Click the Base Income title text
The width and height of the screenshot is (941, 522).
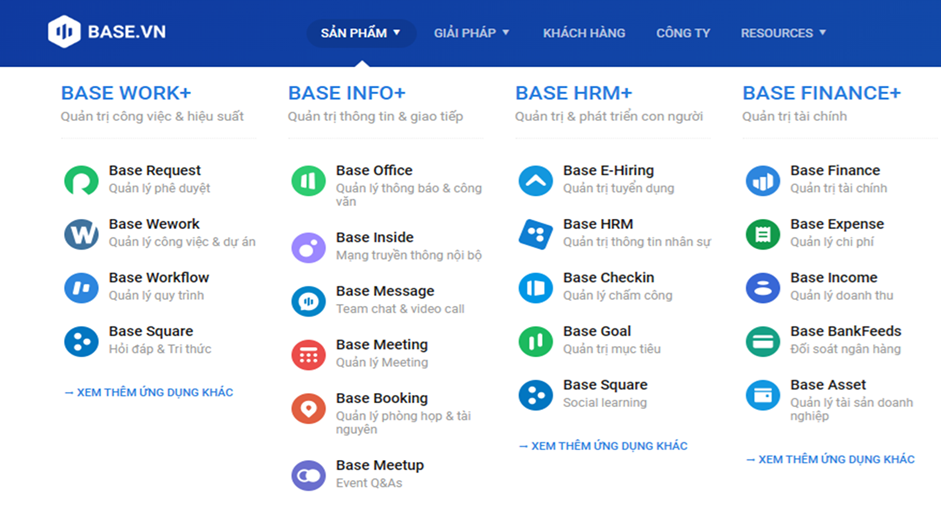tap(834, 277)
